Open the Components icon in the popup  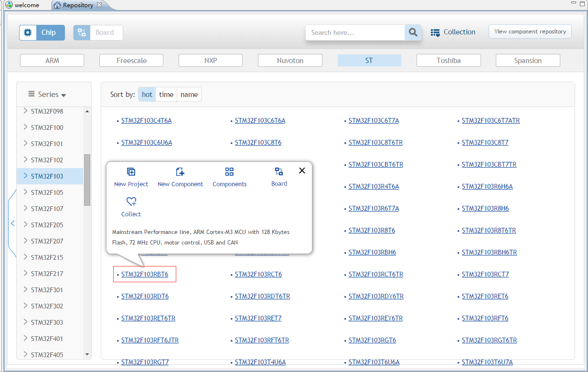coord(229,172)
